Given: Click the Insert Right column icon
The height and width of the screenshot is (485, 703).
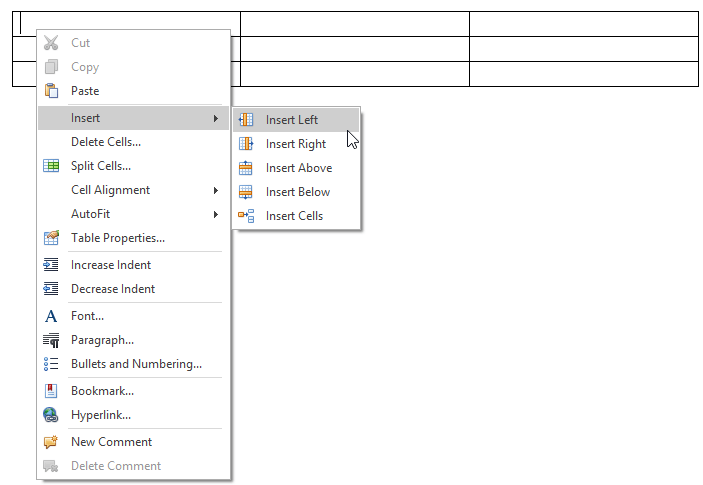Looking at the screenshot, I should [x=246, y=144].
